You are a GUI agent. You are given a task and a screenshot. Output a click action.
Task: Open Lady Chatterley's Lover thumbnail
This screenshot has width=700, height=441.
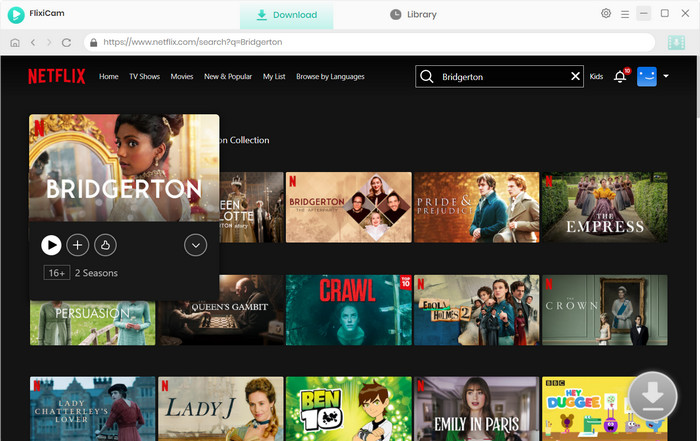point(92,409)
